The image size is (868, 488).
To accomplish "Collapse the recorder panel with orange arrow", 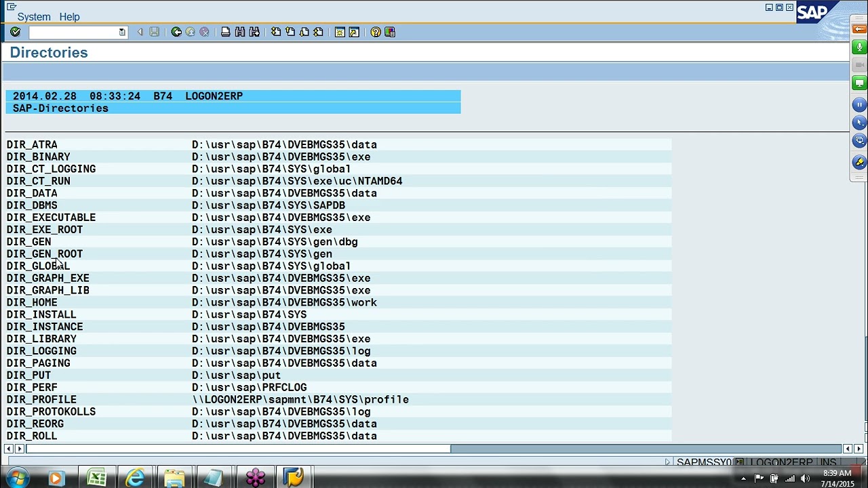I will coord(859,29).
